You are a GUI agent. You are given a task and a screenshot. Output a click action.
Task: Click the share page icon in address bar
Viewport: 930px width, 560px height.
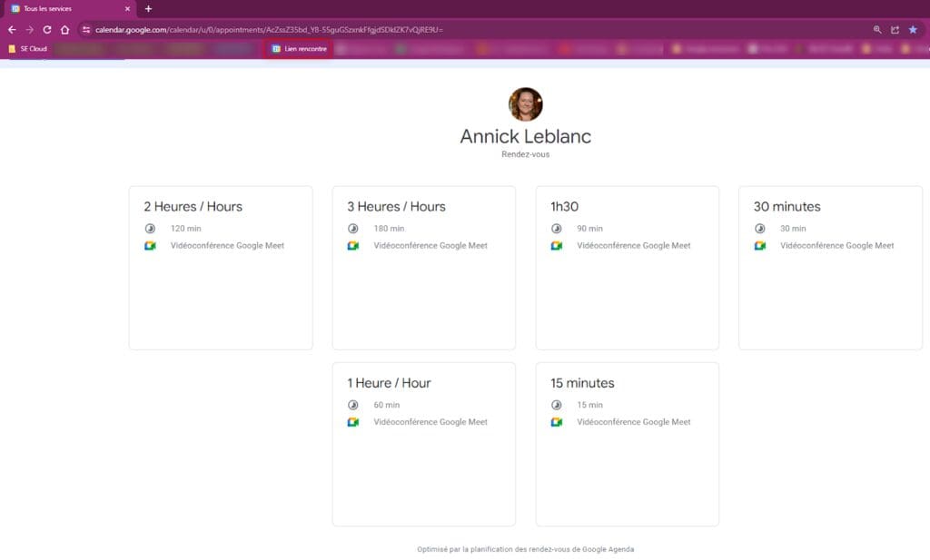pyautogui.click(x=895, y=30)
